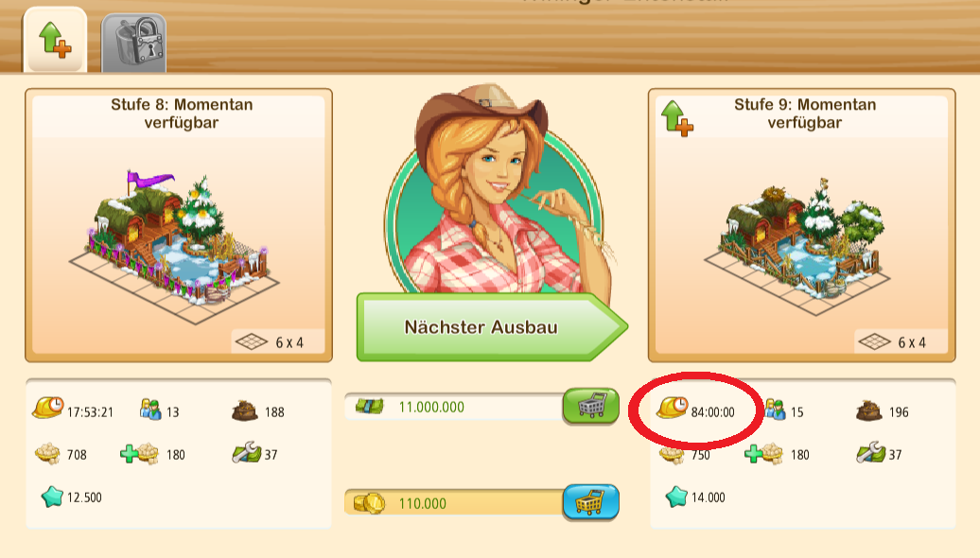Click the dollar bills icon beside 11.000.000
The width and height of the screenshot is (980, 558).
click(x=369, y=407)
